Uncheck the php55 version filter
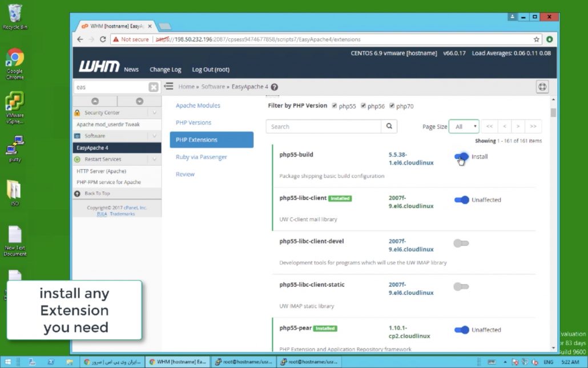The width and height of the screenshot is (588, 368). (335, 106)
